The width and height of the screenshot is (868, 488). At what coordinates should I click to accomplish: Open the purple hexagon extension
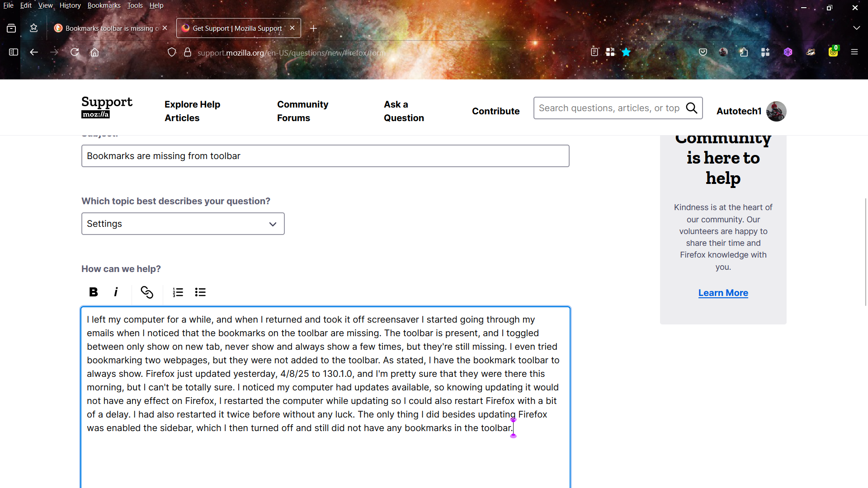pyautogui.click(x=788, y=52)
